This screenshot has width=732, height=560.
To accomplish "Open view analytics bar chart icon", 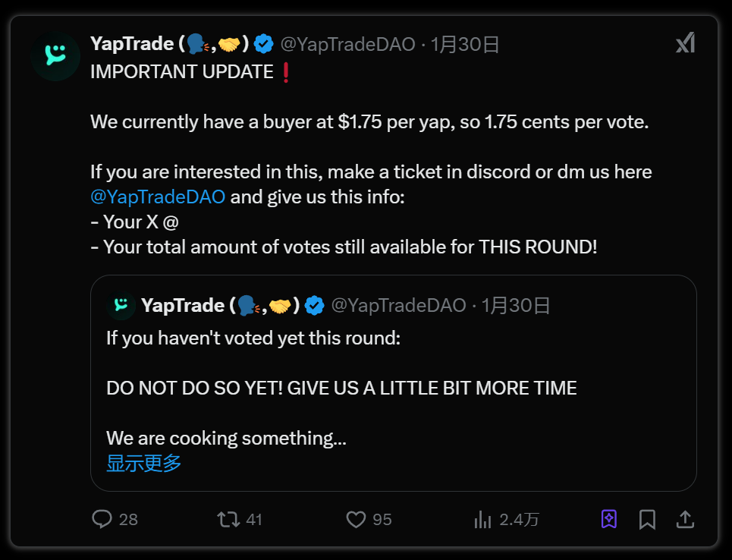I will click(x=482, y=519).
